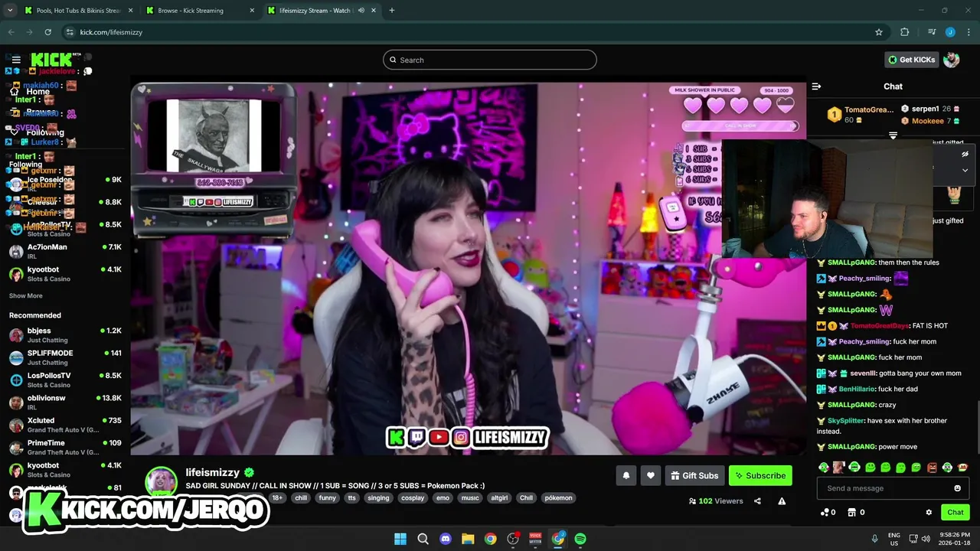Open bbjess recommended channel
Screen dimensions: 980x551
tap(65, 335)
